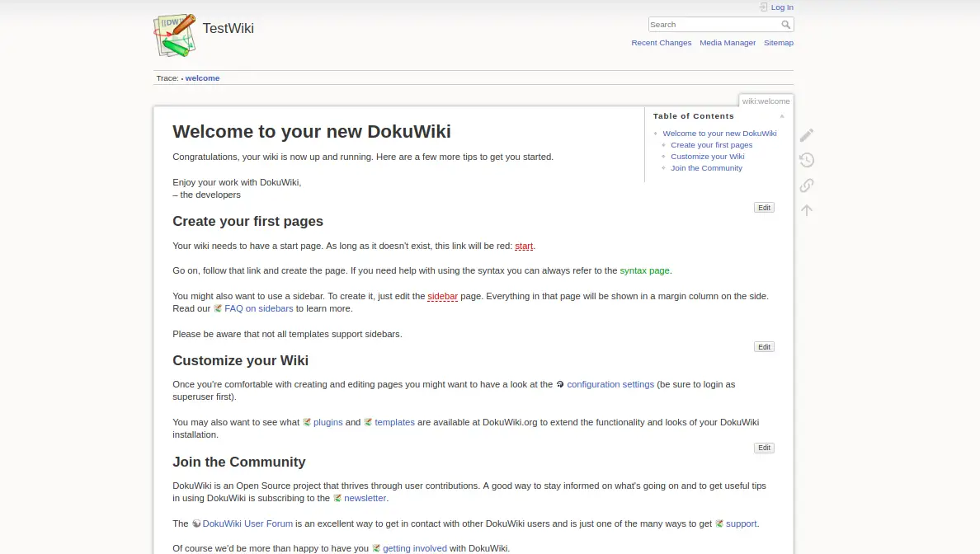Open the newsletter link
980x554 pixels.
coord(360,499)
